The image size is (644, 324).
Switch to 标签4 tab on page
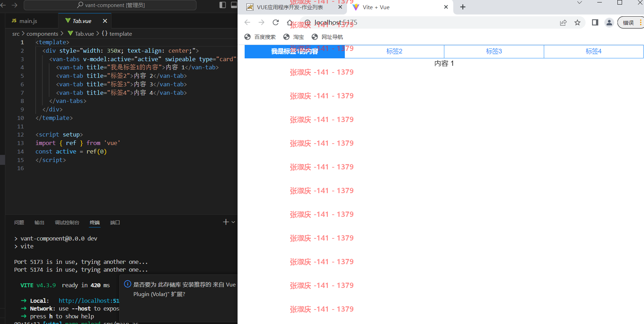tap(594, 51)
